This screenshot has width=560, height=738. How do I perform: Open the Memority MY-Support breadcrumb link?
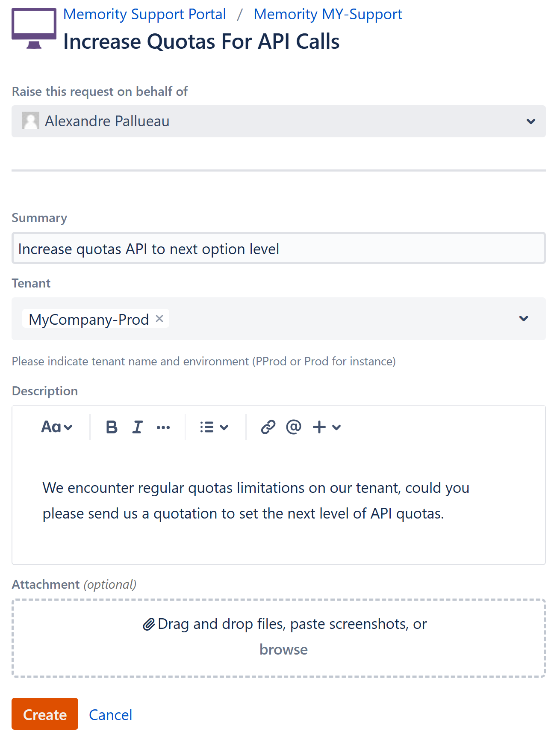point(328,14)
